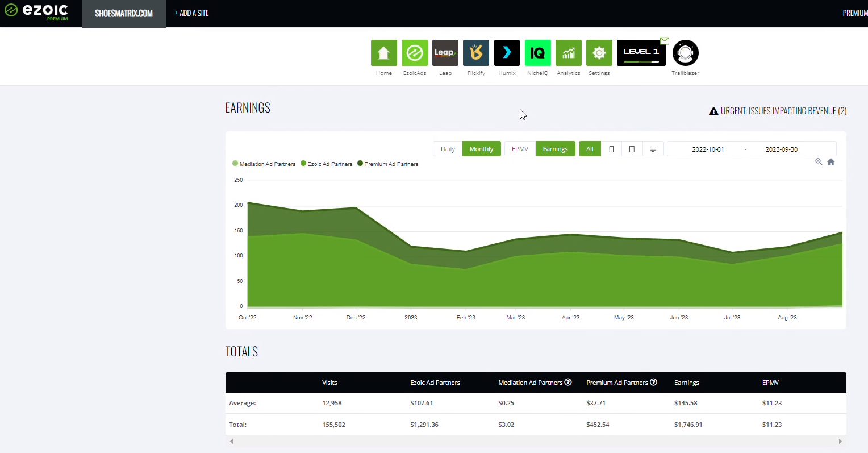This screenshot has height=453, width=868.
Task: Open the Flickify icon
Action: [476, 53]
